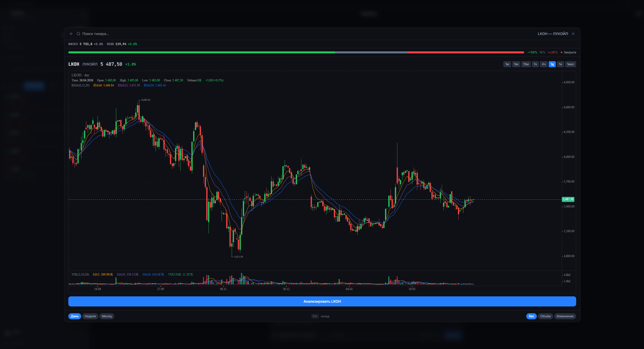The image size is (644, 349).
Task: Click the MA5: 269.981K volume legend
Action: coord(103,274)
